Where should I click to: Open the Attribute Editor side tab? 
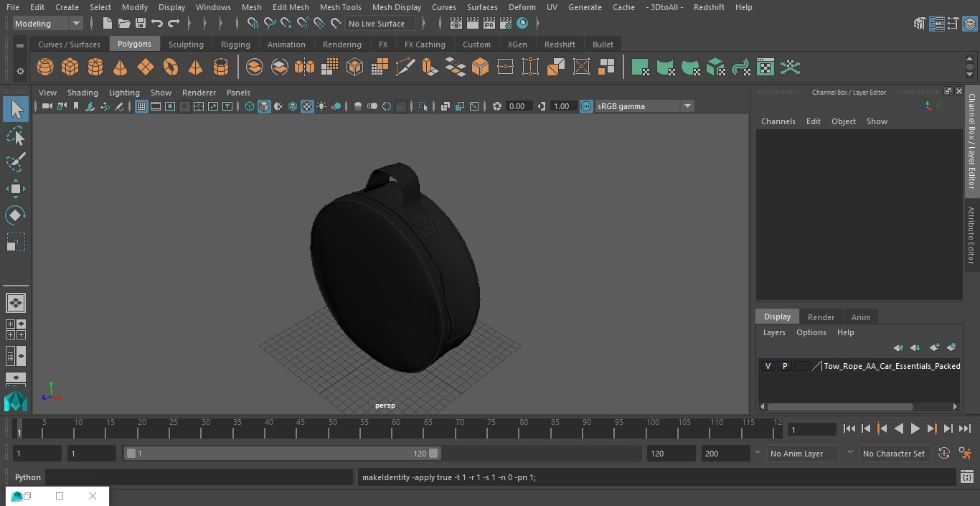tap(971, 236)
